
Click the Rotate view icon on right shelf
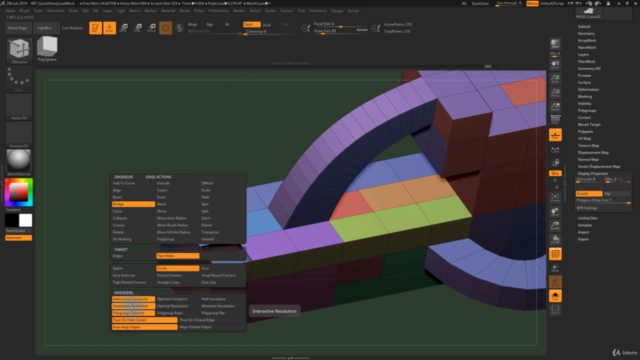pyautogui.click(x=555, y=239)
